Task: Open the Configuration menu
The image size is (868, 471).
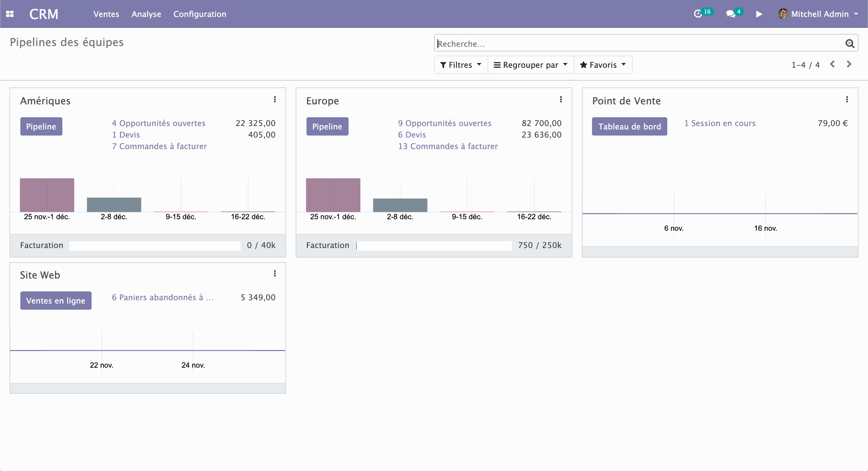Action: click(200, 14)
